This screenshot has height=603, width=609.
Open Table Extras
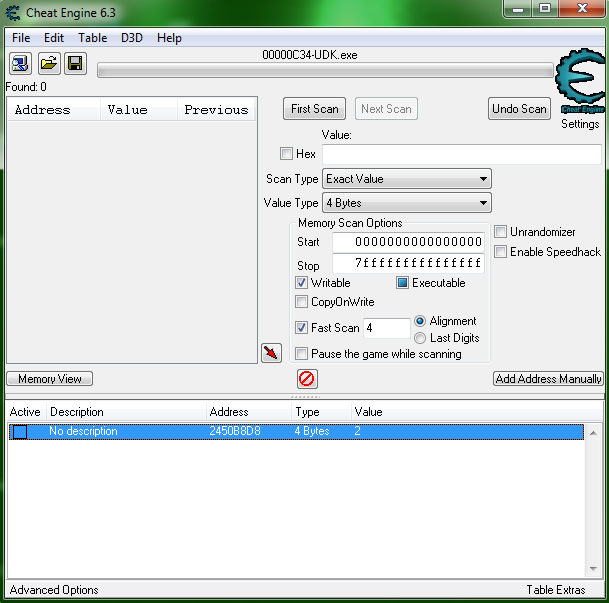[556, 590]
